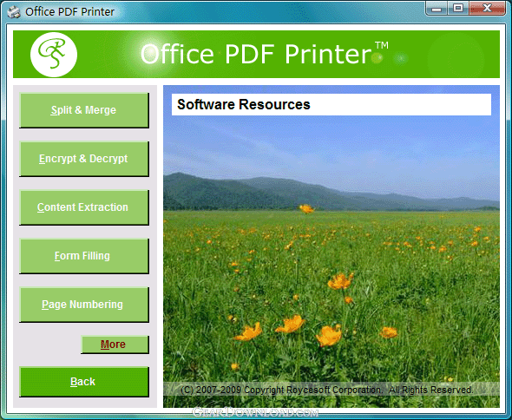Open the Encrypt & Decrypt tool
Image resolution: width=512 pixels, height=420 pixels.
(x=84, y=159)
